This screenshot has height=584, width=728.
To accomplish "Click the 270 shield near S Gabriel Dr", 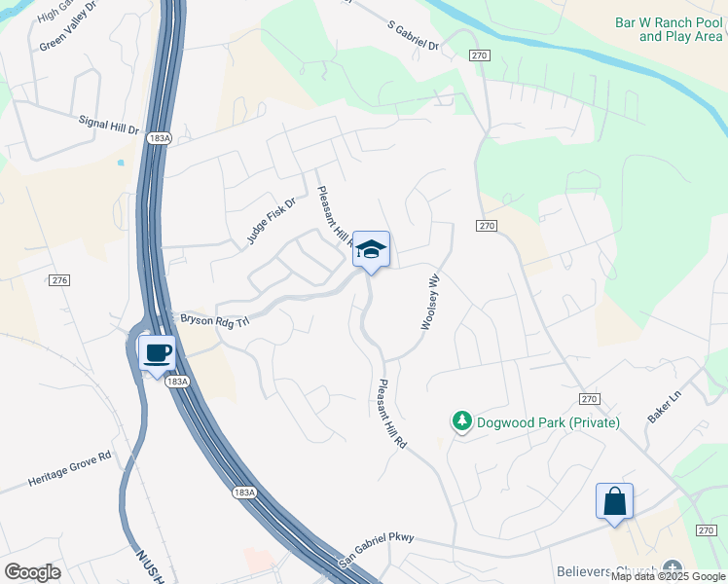I will tap(479, 55).
